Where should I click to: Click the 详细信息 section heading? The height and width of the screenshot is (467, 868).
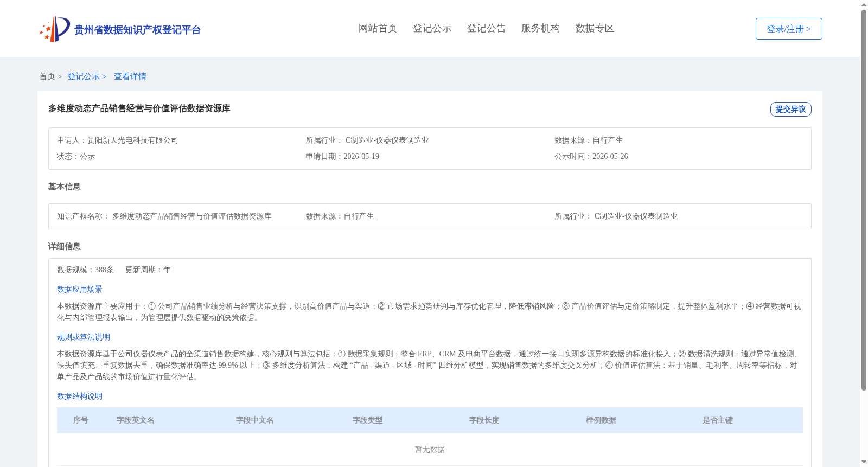pos(64,246)
